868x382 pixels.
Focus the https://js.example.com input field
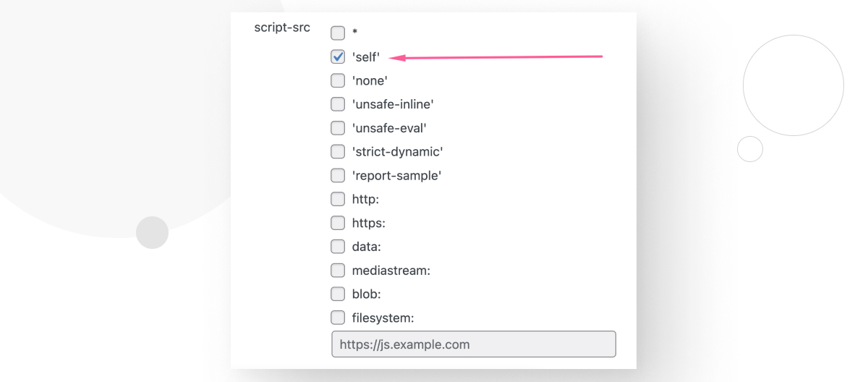point(474,344)
